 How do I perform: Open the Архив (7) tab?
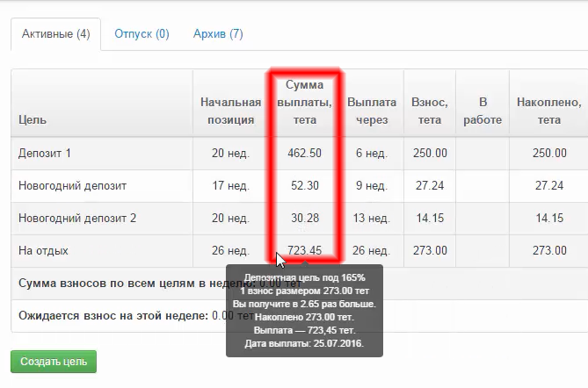coord(218,34)
